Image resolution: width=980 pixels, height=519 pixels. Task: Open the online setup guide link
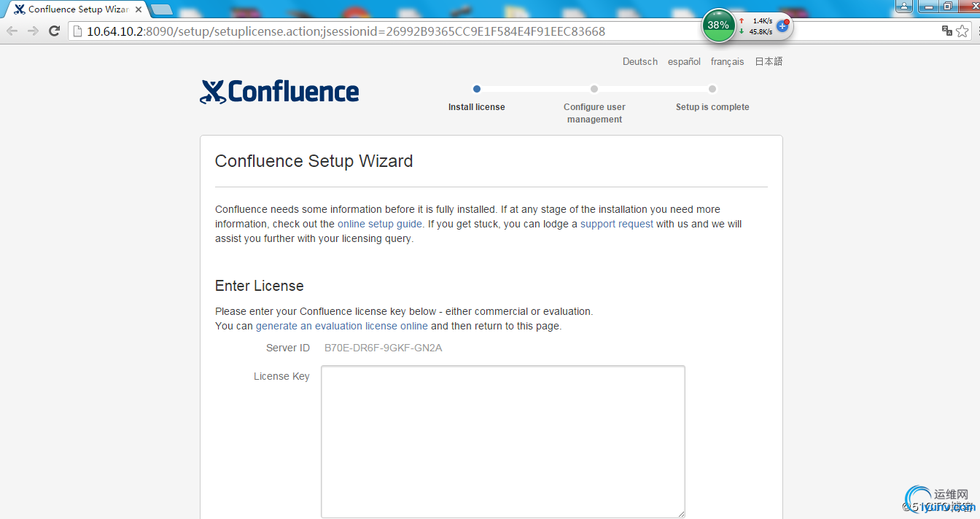pos(380,224)
